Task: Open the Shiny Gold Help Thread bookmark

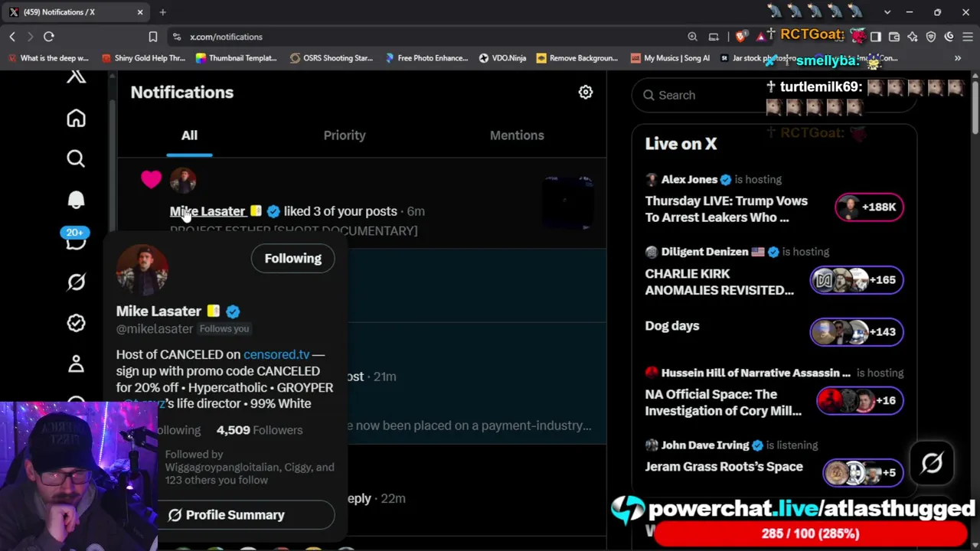Action: (143, 58)
